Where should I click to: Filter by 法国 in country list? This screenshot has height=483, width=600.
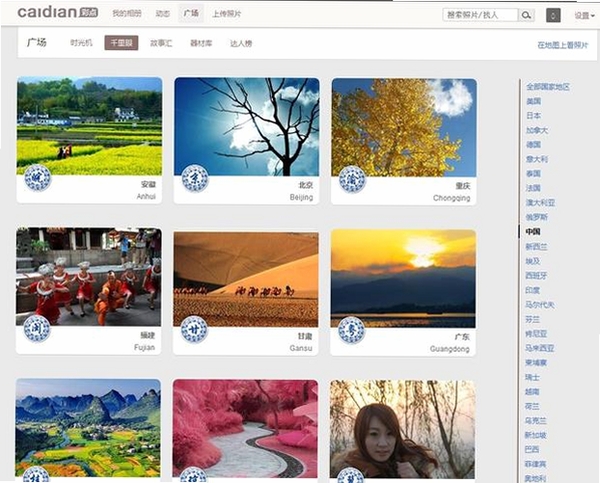click(x=533, y=188)
